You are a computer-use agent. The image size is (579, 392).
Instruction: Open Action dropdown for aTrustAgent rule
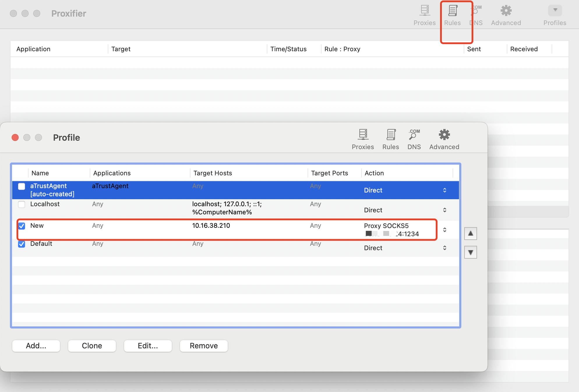444,190
